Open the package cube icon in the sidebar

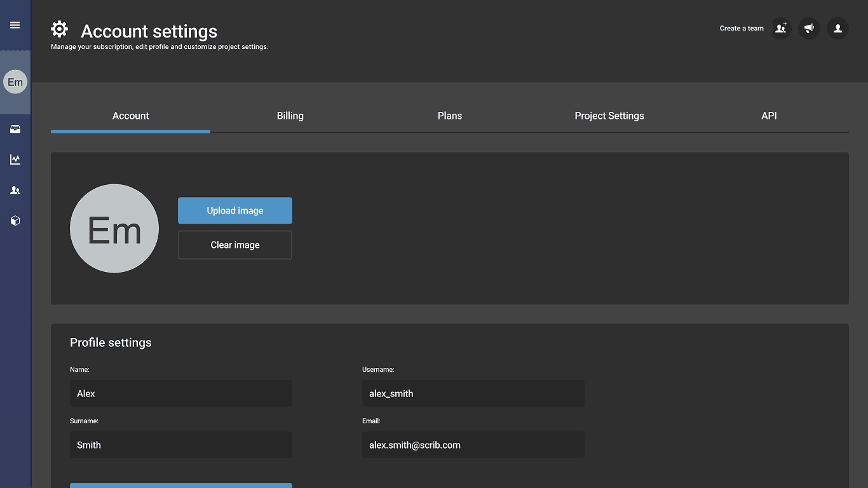15,220
